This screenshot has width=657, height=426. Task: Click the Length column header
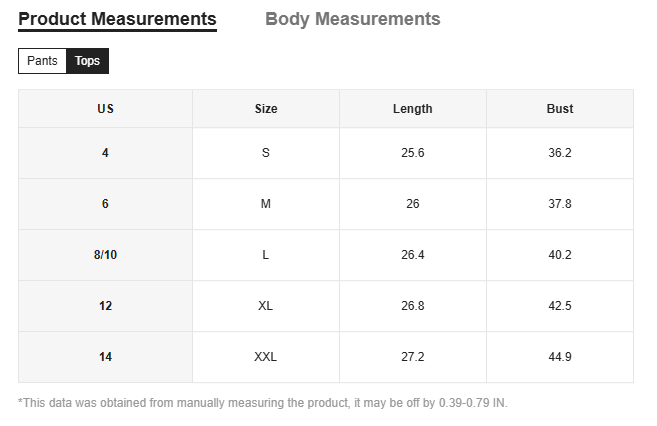coord(412,109)
